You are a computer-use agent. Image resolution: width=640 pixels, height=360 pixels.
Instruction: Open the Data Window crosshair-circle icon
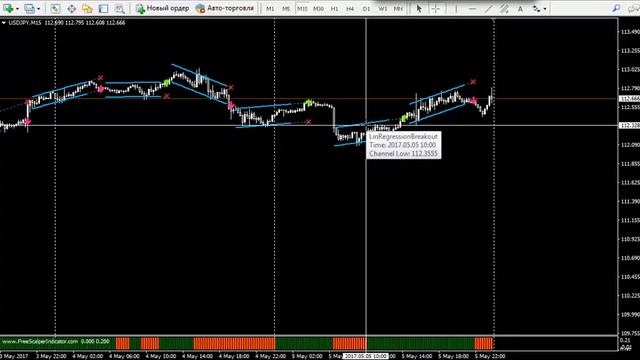71,9
